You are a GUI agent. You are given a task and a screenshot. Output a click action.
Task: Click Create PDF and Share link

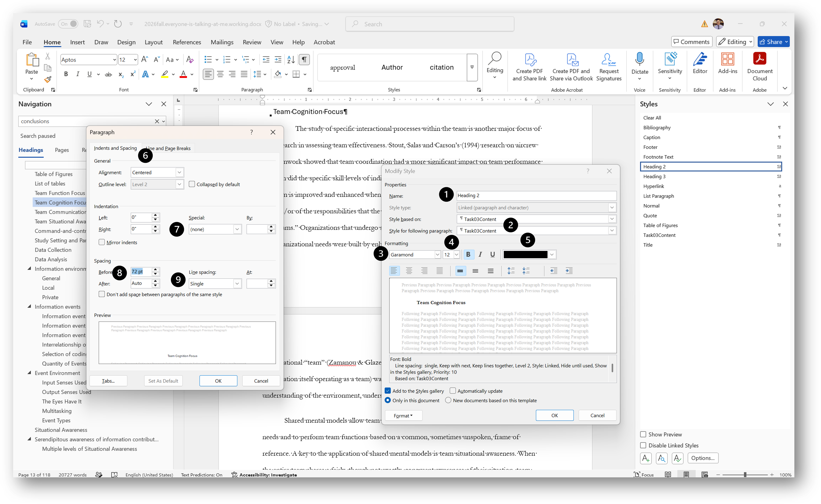point(529,67)
